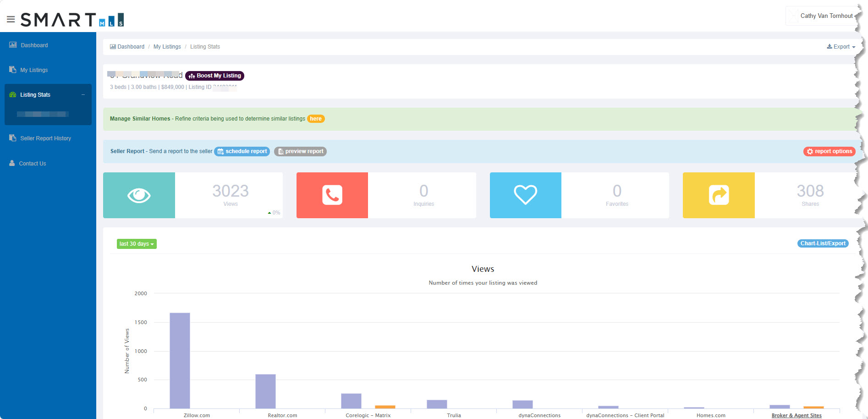This screenshot has height=419, width=868.
Task: Open the hamburger menu icon
Action: click(11, 19)
